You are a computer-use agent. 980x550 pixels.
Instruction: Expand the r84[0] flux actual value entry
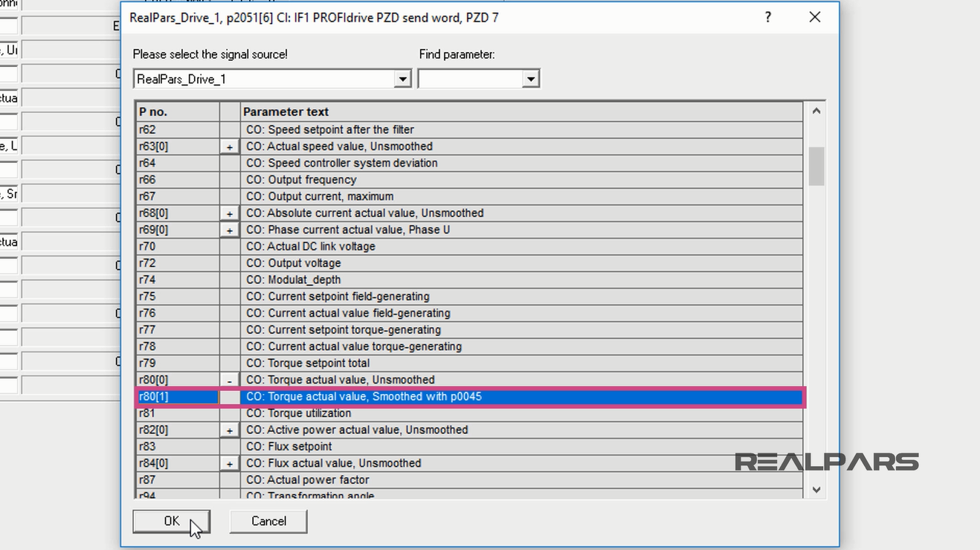tap(229, 463)
